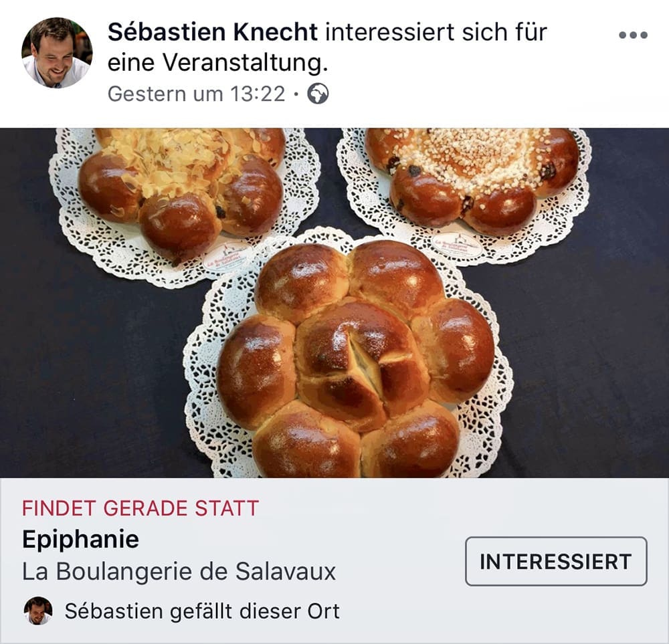Viewport: 669px width, 644px height.
Task: Click the Gestern um 13:22 timestamp
Action: (196, 94)
